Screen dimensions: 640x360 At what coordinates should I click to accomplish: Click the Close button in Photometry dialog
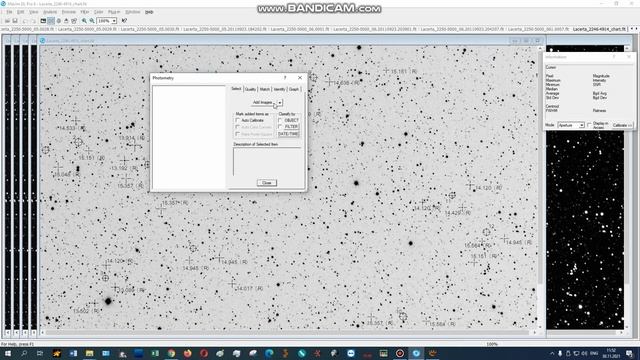coord(267,182)
